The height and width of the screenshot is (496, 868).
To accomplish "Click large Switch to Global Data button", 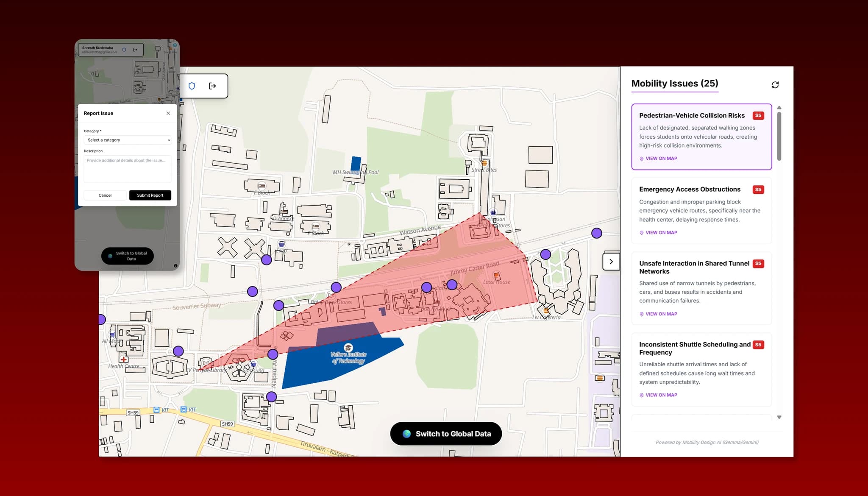I will tap(446, 434).
